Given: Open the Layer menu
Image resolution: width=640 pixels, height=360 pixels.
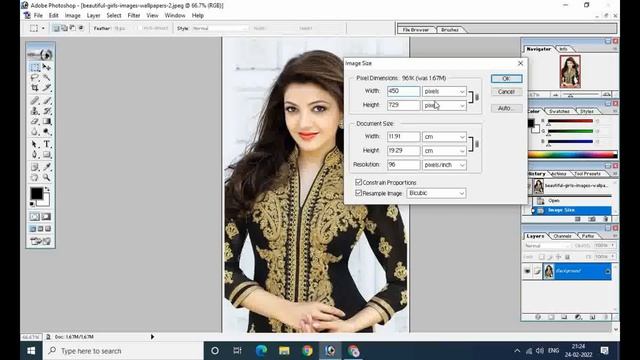Looking at the screenshot, I should pyautogui.click(x=93, y=16).
